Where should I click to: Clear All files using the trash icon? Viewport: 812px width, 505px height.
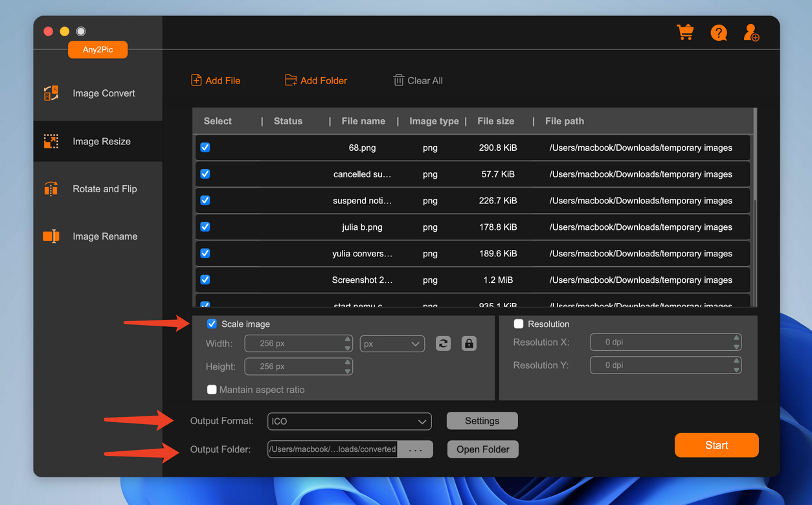(398, 80)
